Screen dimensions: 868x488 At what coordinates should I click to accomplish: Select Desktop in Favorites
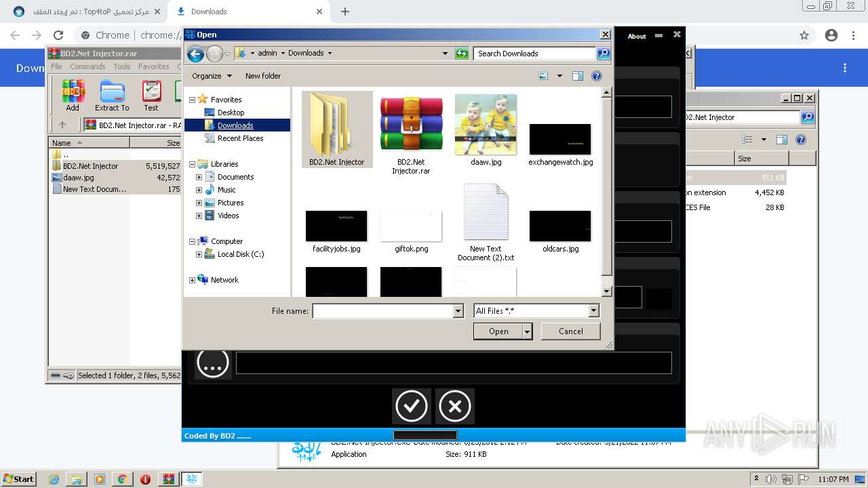click(x=231, y=113)
